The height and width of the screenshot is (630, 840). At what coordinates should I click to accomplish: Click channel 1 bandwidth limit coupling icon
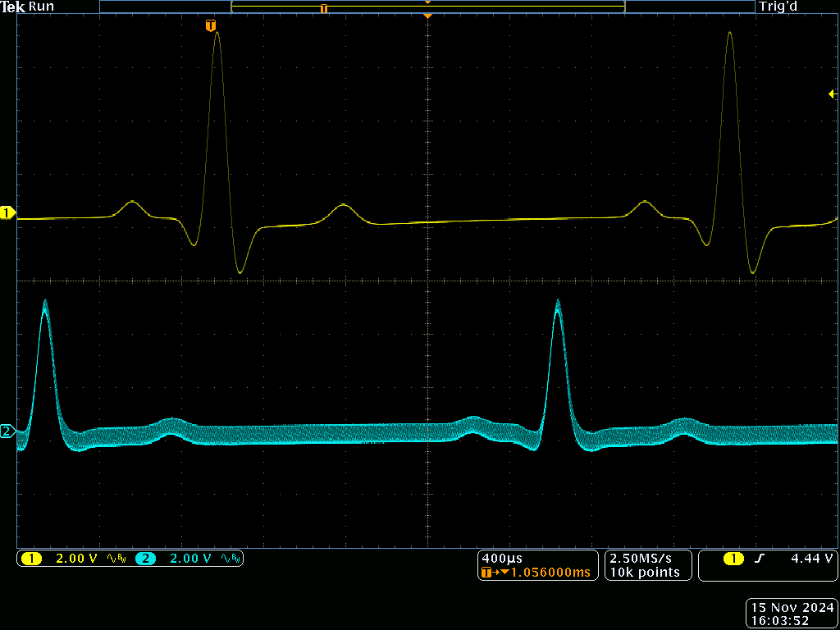click(116, 559)
